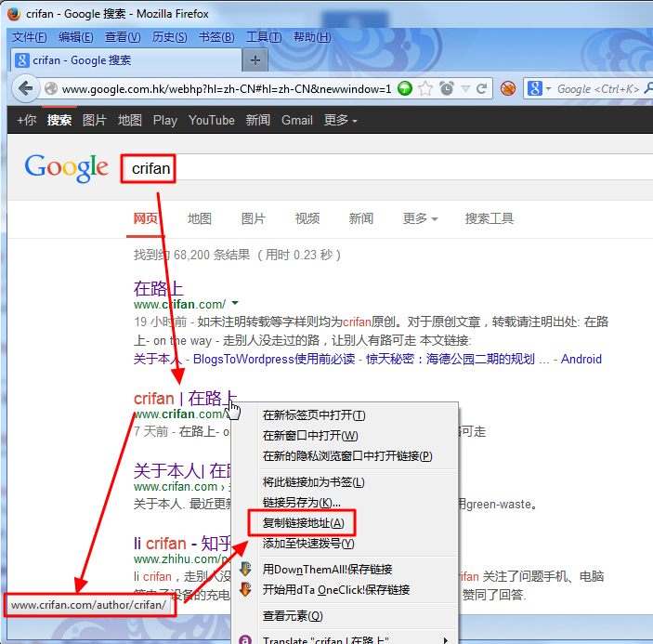
Task: Select the crifan - Google 搜索 tab
Action: (x=125, y=60)
